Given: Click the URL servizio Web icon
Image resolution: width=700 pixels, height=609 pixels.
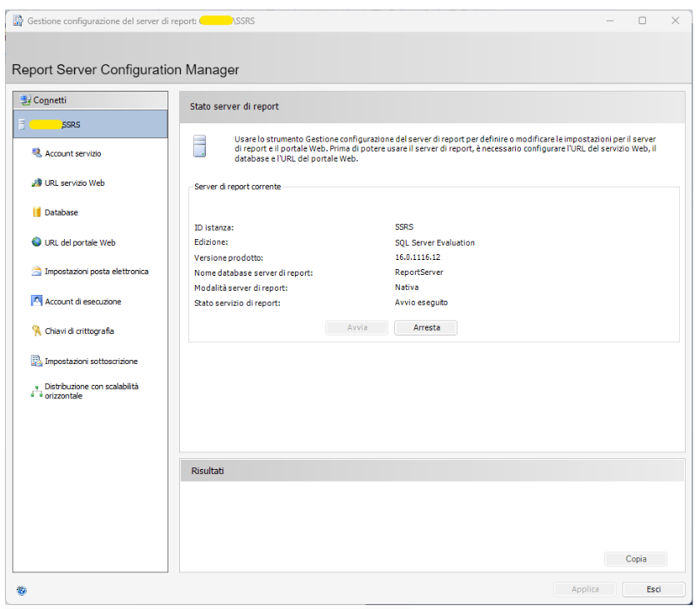Looking at the screenshot, I should point(37,182).
